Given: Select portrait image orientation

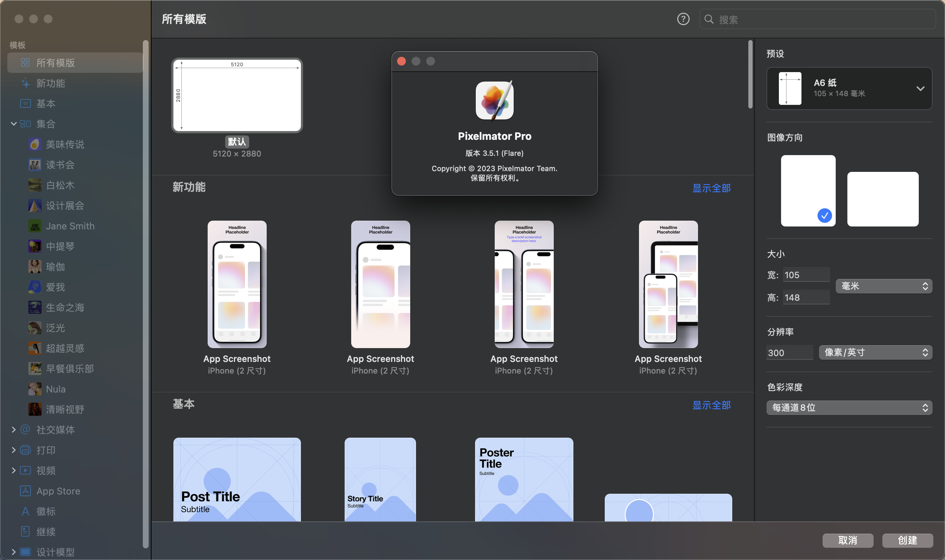Looking at the screenshot, I should click(x=808, y=190).
